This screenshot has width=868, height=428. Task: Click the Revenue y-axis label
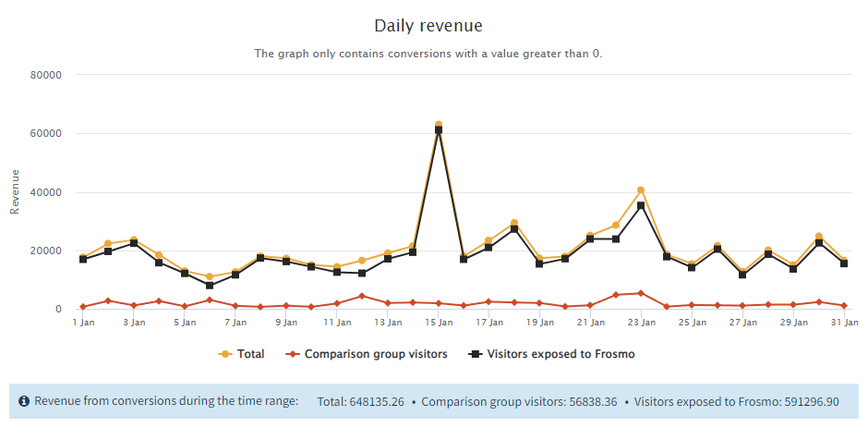14,192
